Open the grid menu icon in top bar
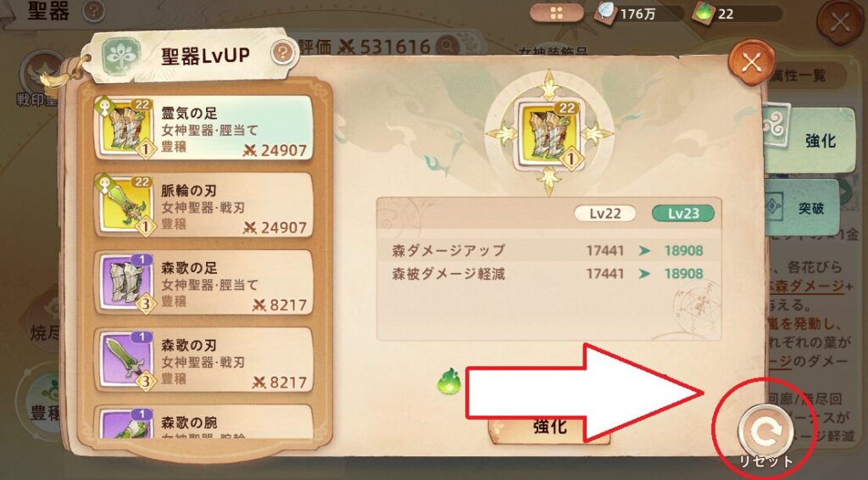Viewport: 868px width, 480px height. [x=556, y=14]
